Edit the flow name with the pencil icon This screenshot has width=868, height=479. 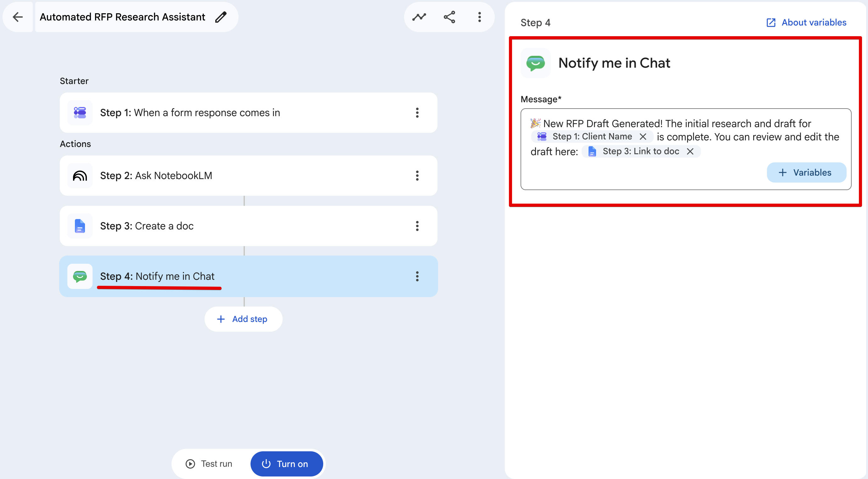(221, 17)
